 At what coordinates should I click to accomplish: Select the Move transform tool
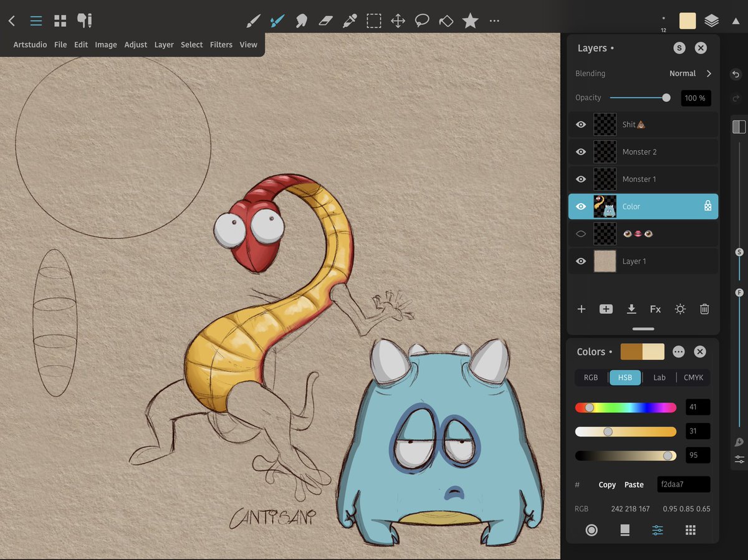click(x=398, y=21)
